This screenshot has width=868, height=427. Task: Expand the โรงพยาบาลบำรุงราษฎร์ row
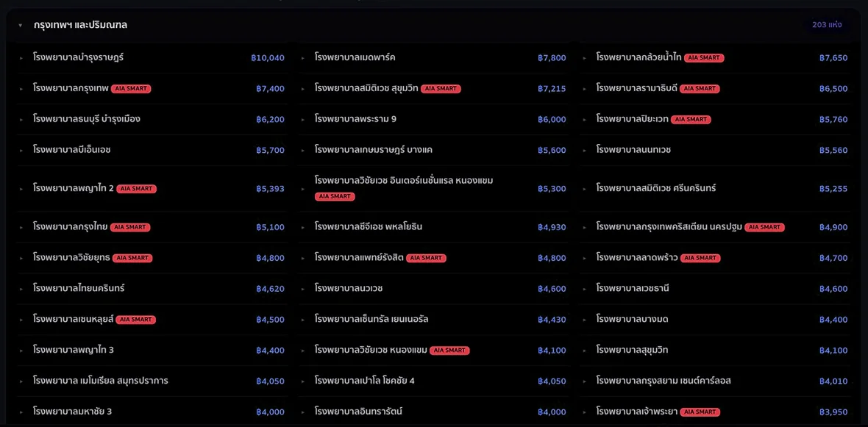(x=21, y=57)
